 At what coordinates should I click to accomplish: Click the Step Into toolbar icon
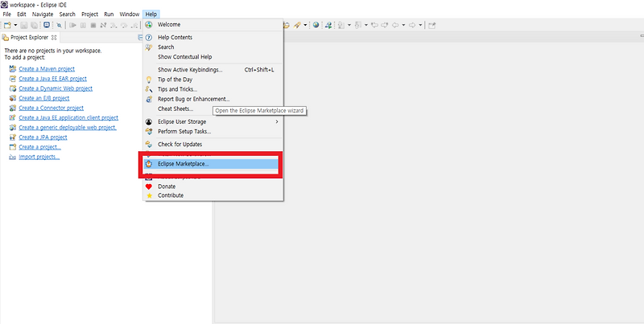click(114, 25)
